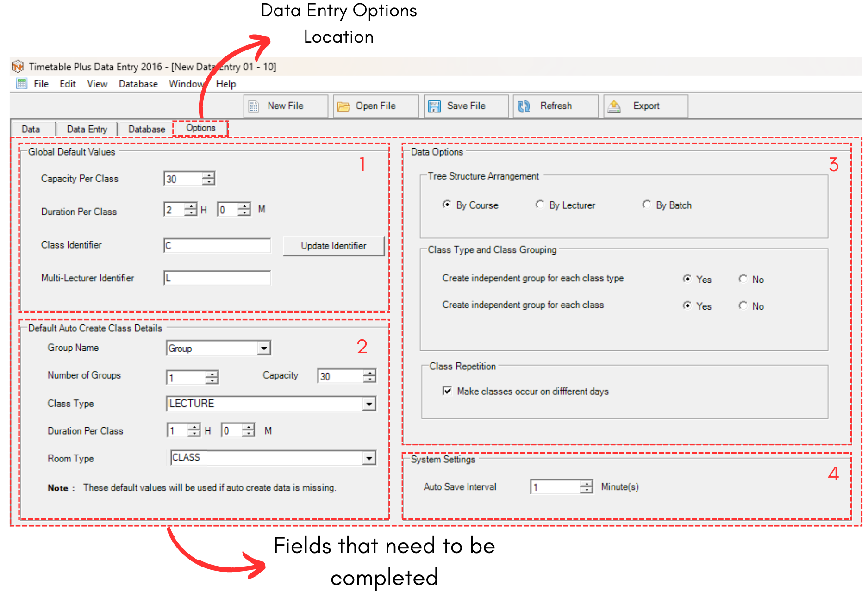Click the grid icon left of File menu
Viewport: 868px width, 604px height.
pyautogui.click(x=22, y=84)
